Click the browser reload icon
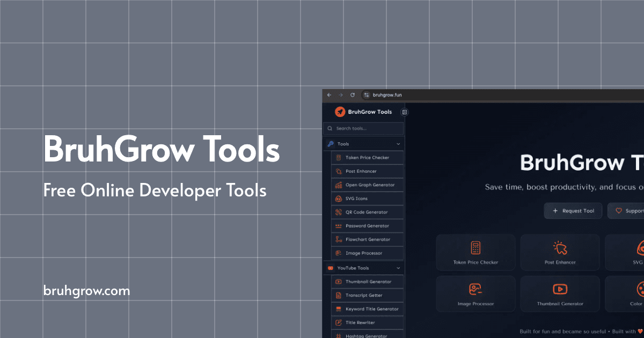Image resolution: width=644 pixels, height=338 pixels. pyautogui.click(x=353, y=95)
